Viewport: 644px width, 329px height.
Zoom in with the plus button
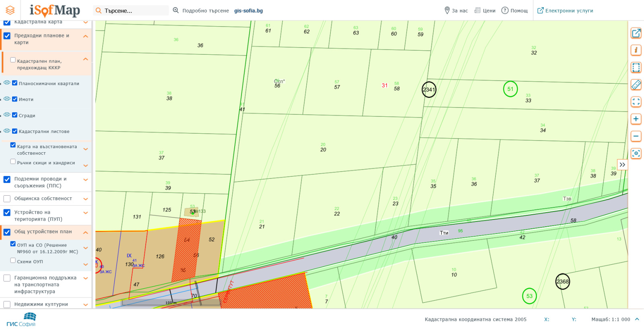pyautogui.click(x=636, y=119)
